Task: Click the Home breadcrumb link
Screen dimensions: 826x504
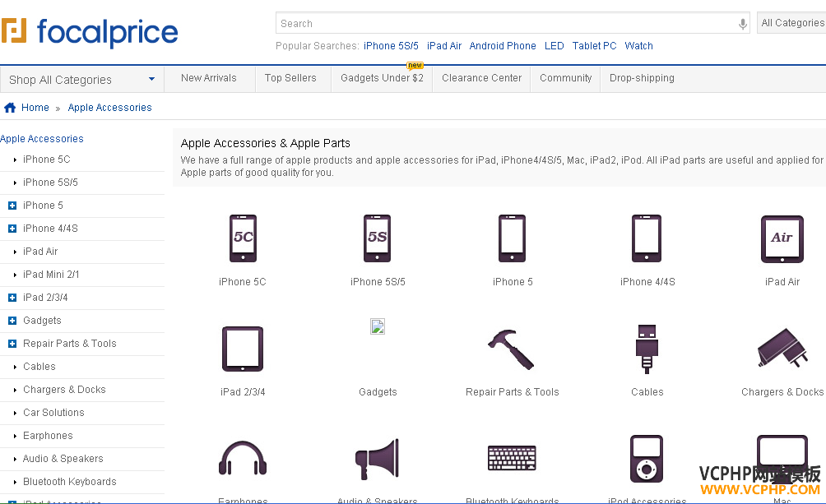Action: click(35, 108)
